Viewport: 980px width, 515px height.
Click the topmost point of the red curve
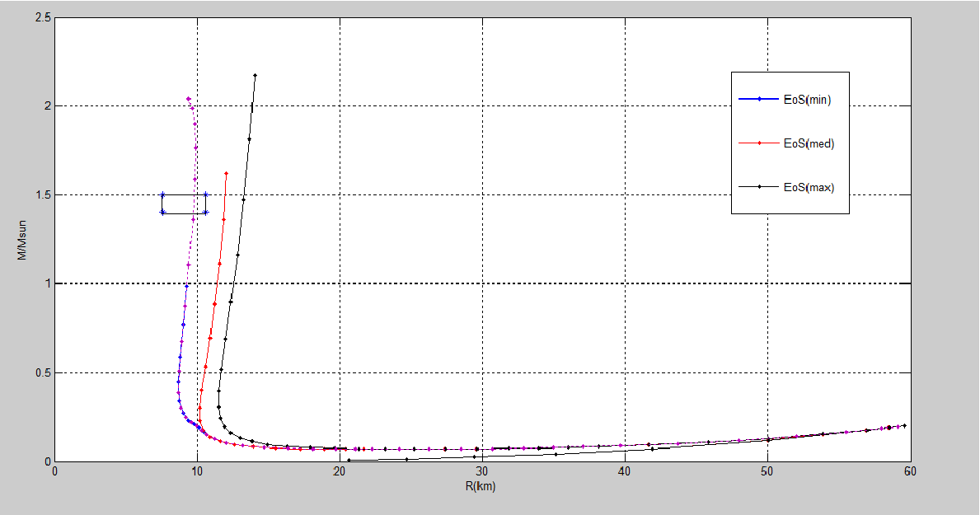(227, 173)
